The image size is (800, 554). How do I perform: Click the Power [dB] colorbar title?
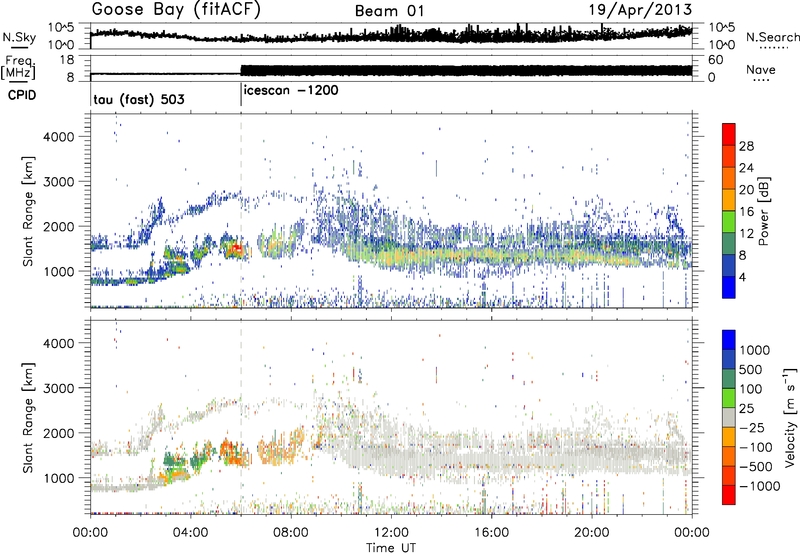[764, 211]
